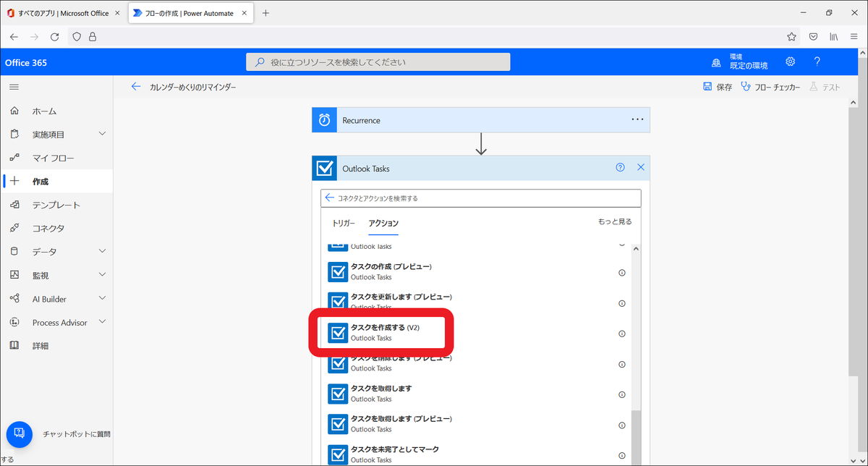Open the settings gear icon
The width and height of the screenshot is (868, 466).
(x=791, y=62)
